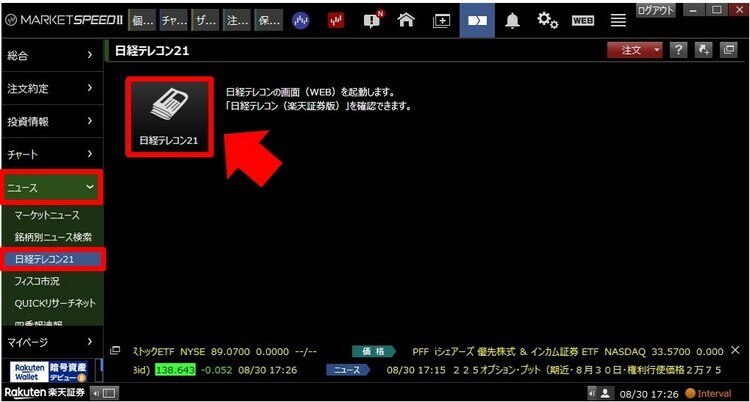Open Rakuten Wallet 暗号資産 banner
Image resolution: width=750 pixels, height=402 pixels.
pyautogui.click(x=49, y=372)
